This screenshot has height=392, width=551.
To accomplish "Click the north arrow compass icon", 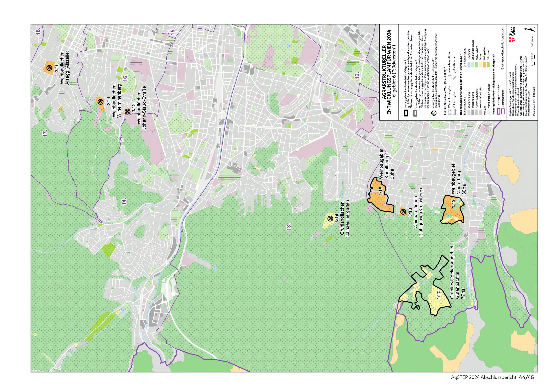I will pos(531,29).
